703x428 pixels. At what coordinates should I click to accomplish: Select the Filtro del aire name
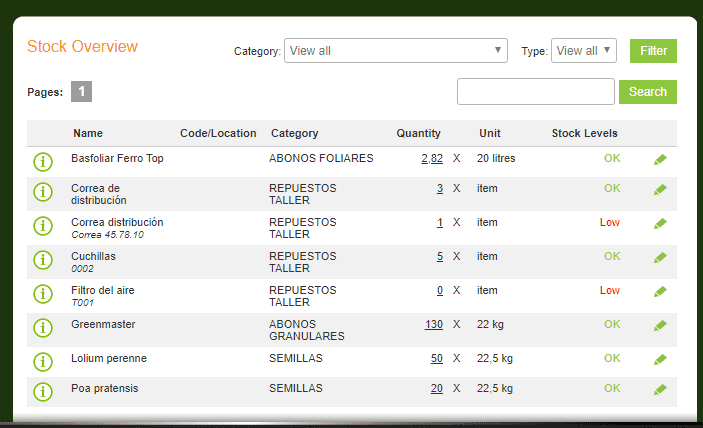(x=103, y=290)
